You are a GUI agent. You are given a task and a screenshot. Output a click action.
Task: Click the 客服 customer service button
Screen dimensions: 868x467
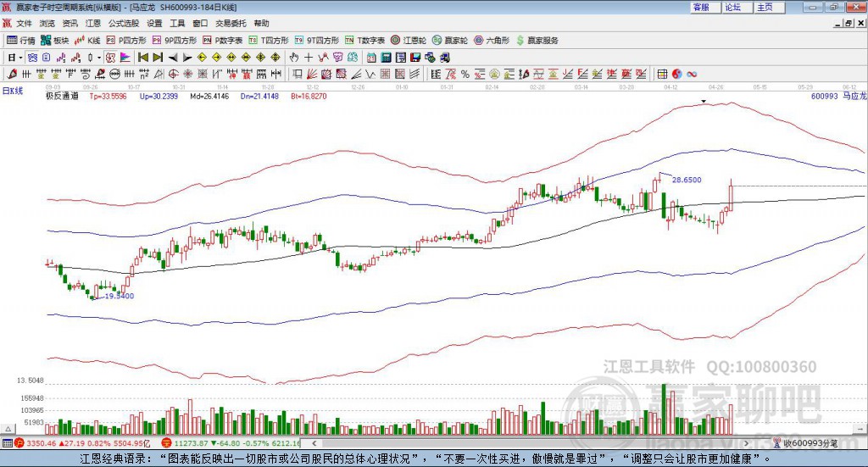pos(705,7)
